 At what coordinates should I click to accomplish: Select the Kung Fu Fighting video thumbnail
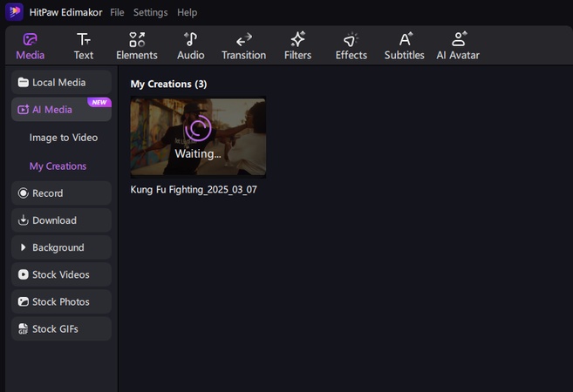198,138
